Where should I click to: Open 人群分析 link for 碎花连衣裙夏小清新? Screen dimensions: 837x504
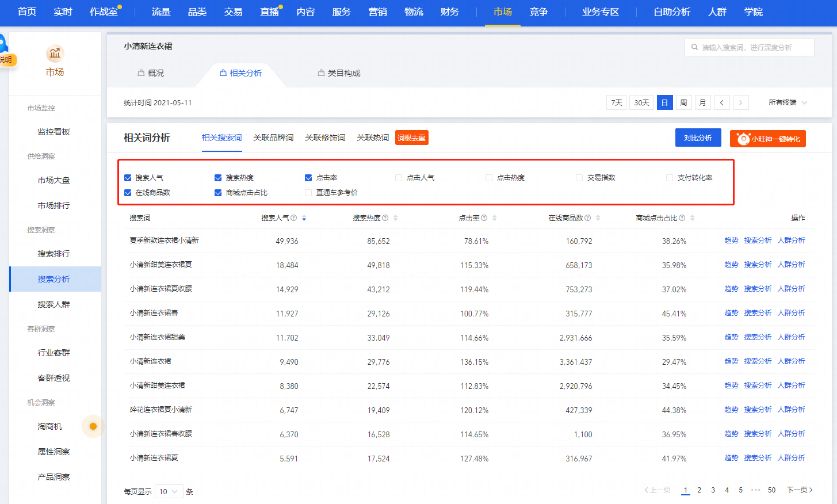(x=792, y=410)
